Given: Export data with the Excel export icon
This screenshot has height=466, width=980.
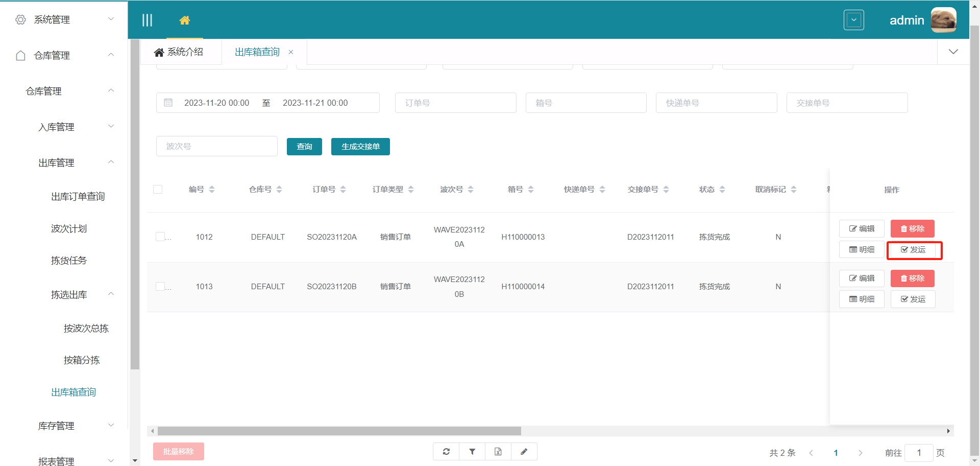Looking at the screenshot, I should 498,452.
